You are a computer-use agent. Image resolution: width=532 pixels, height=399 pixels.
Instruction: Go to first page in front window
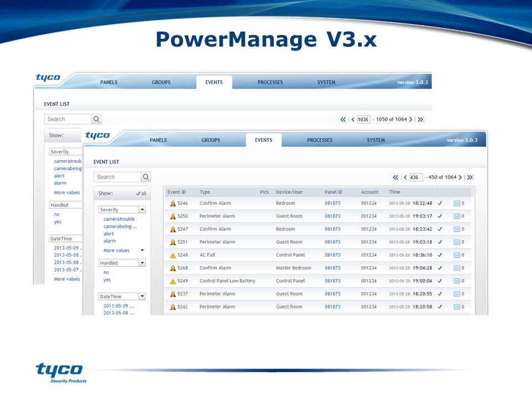tap(396, 177)
